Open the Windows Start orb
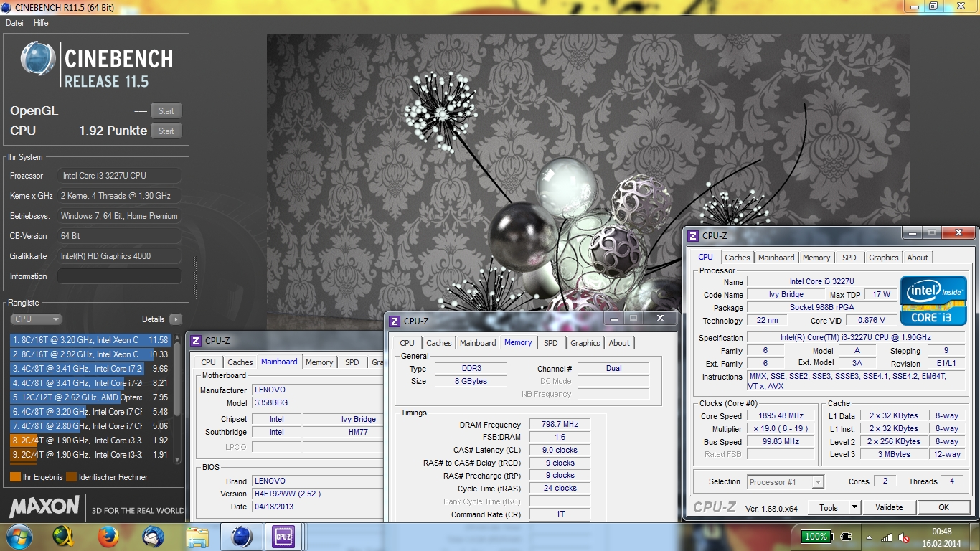Screen dimensions: 980x551 pyautogui.click(x=19, y=537)
